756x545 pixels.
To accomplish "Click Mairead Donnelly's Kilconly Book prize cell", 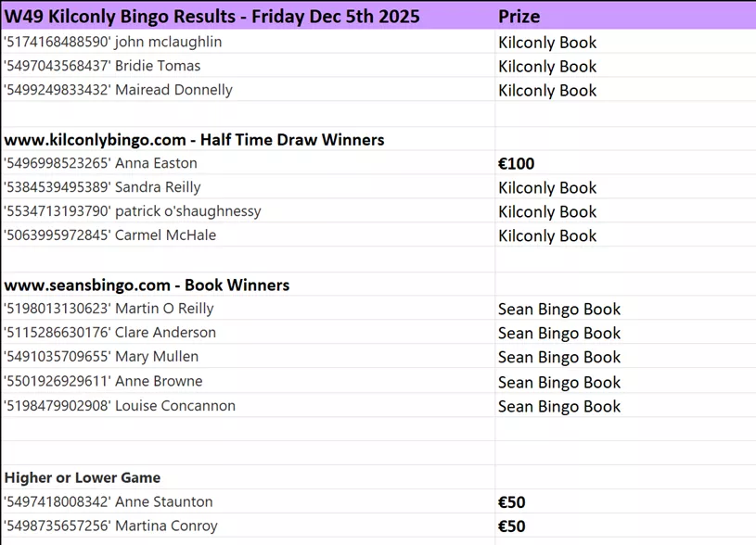I will pos(547,90).
